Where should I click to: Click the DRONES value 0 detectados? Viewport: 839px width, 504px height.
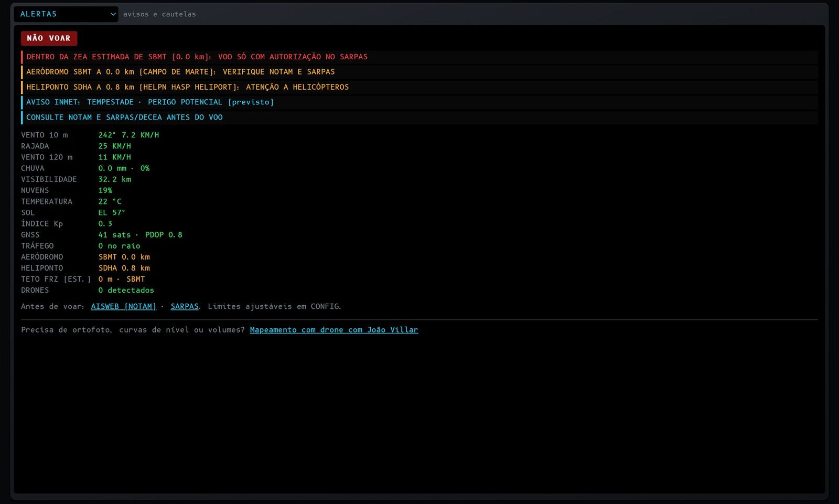click(x=126, y=290)
